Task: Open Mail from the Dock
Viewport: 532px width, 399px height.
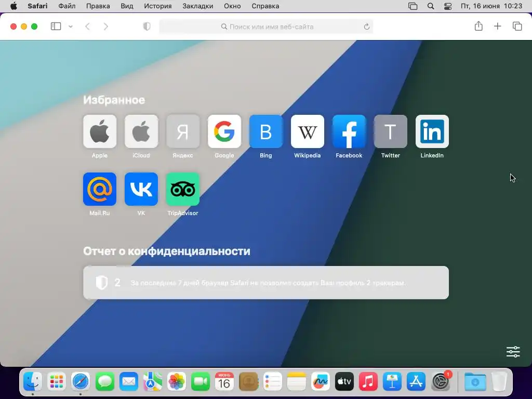Action: pyautogui.click(x=129, y=382)
